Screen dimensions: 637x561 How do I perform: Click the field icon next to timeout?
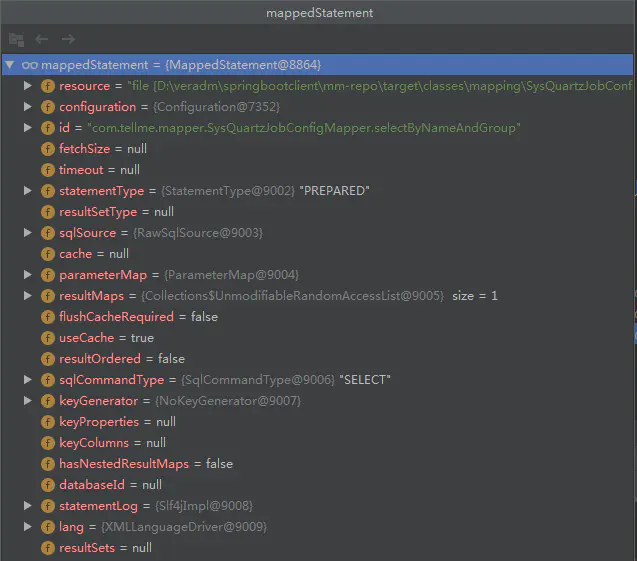point(48,170)
